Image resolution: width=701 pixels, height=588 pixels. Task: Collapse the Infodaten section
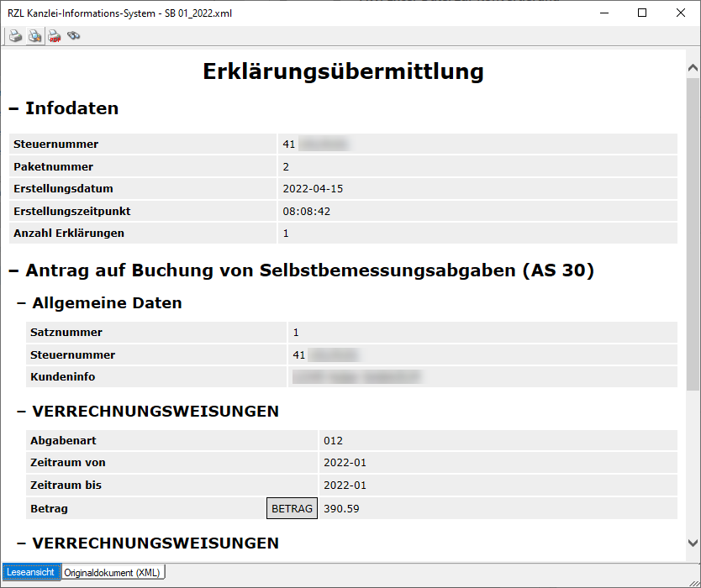tap(13, 108)
